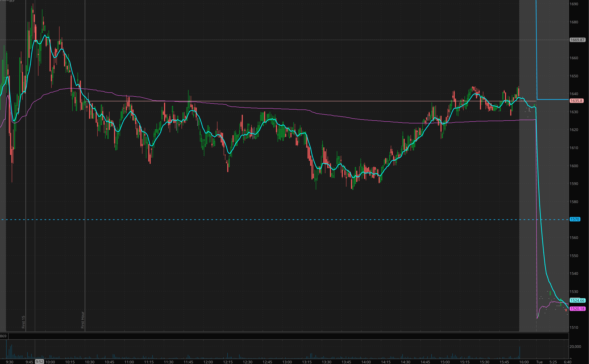Click the 869 volume readout label

click(x=3, y=336)
